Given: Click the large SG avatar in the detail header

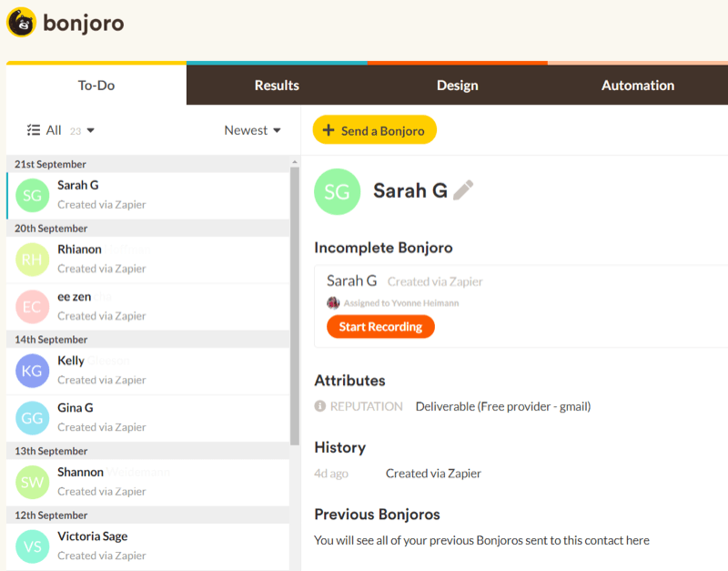Looking at the screenshot, I should coord(337,191).
